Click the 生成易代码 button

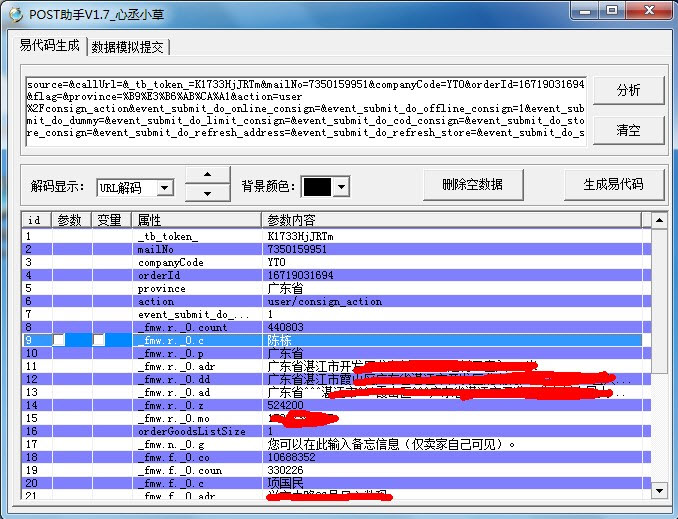pos(614,185)
